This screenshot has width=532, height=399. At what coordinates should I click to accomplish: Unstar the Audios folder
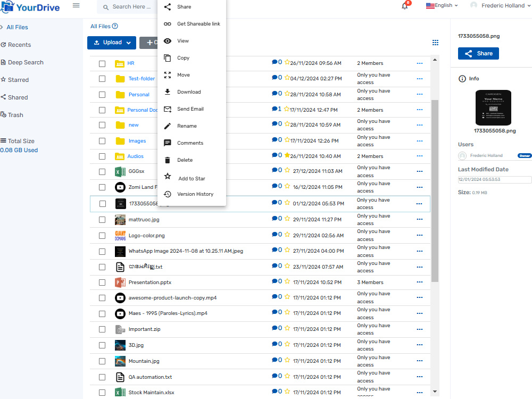(x=287, y=155)
